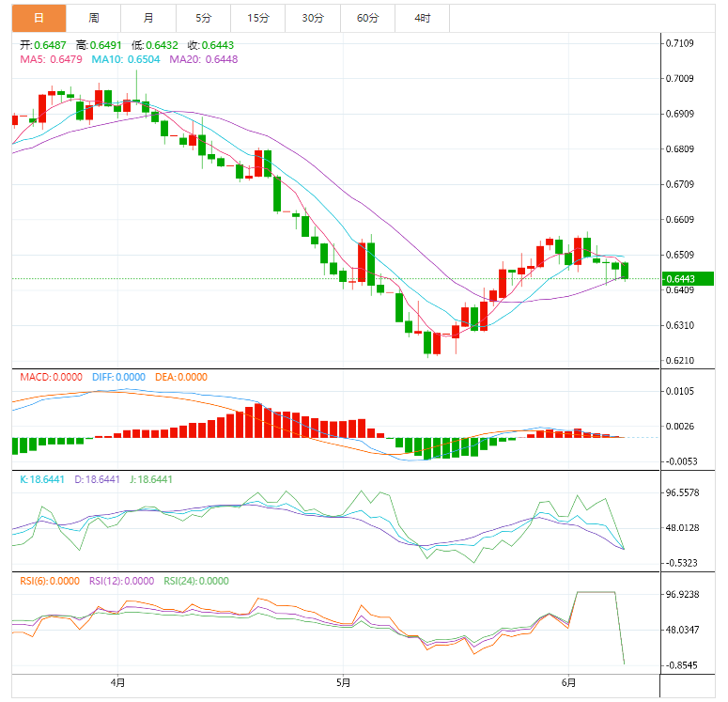Click the 5月 date axis marker
Viewport: 728px width, 702px height.
click(343, 683)
